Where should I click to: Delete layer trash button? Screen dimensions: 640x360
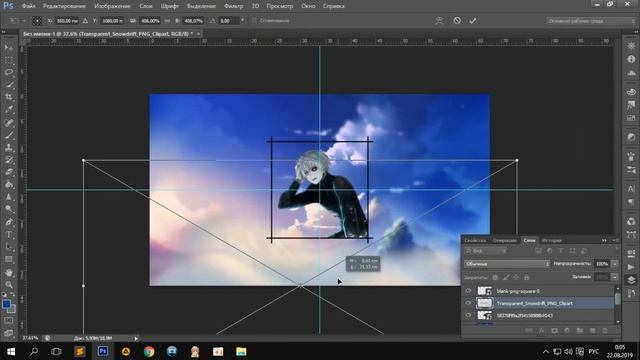click(x=605, y=331)
